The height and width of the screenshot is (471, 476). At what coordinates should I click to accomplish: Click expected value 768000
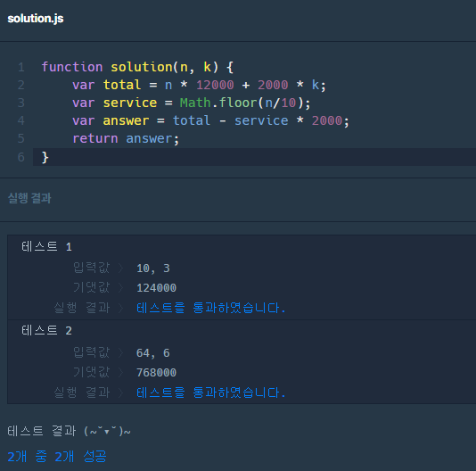pos(156,373)
